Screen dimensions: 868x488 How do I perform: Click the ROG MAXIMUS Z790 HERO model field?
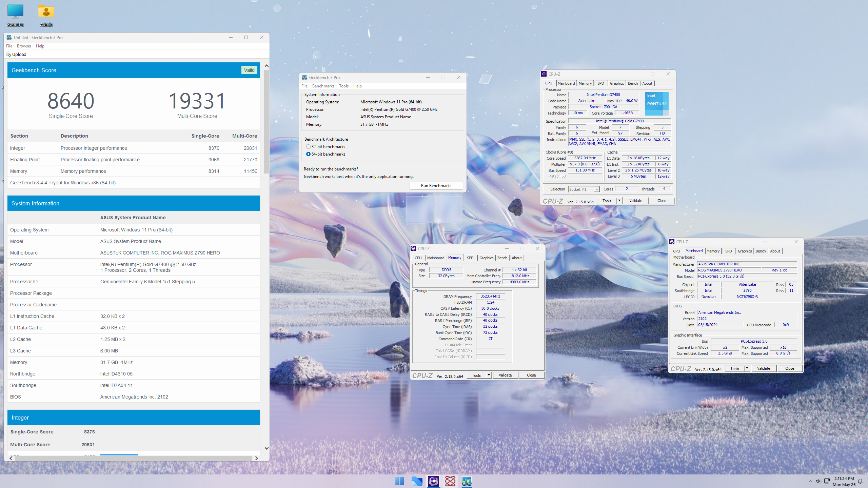click(x=729, y=270)
